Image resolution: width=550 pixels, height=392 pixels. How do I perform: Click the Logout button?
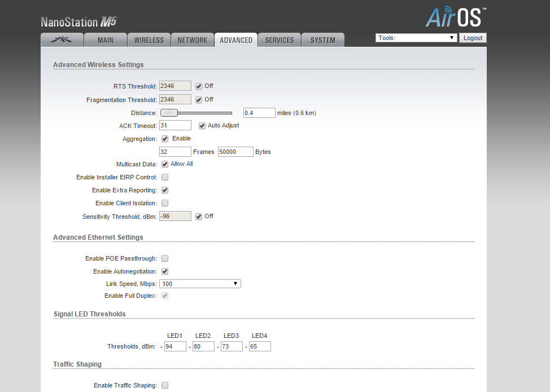(x=473, y=38)
